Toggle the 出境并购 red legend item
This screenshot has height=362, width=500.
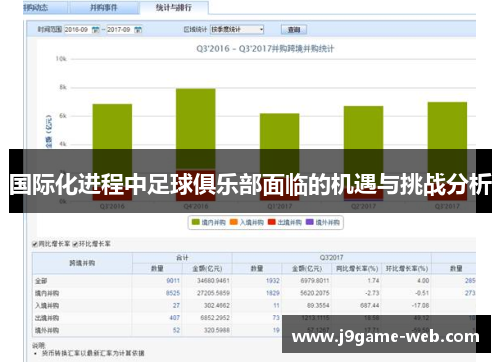pos(285,222)
